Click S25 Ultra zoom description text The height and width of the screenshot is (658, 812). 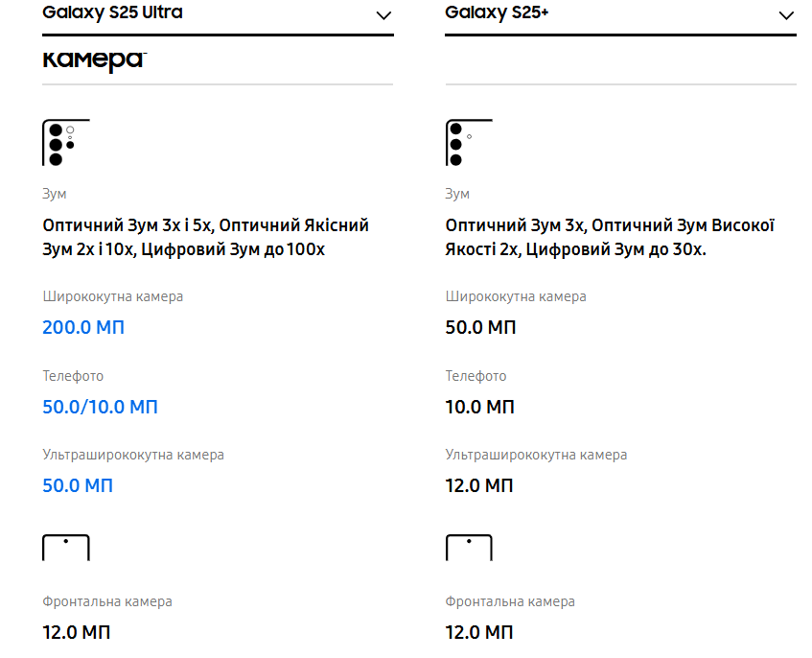(205, 238)
